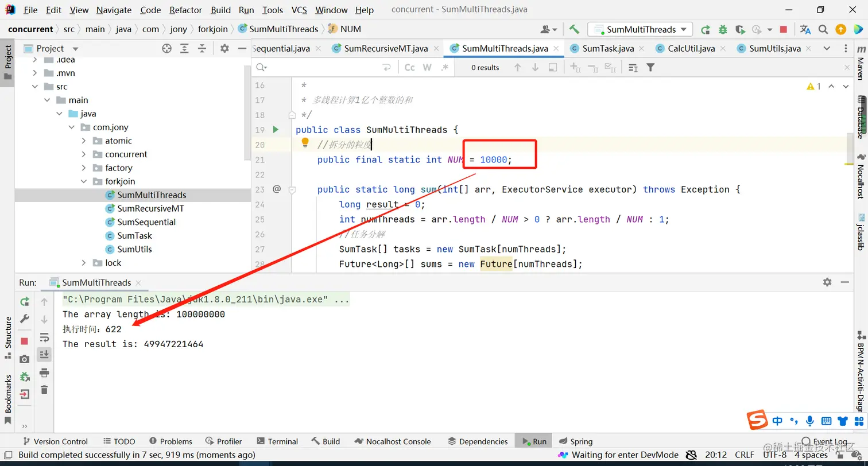Viewport: 868px width, 466px height.
Task: Toggle Regex option in search bar
Action: pyautogui.click(x=444, y=68)
